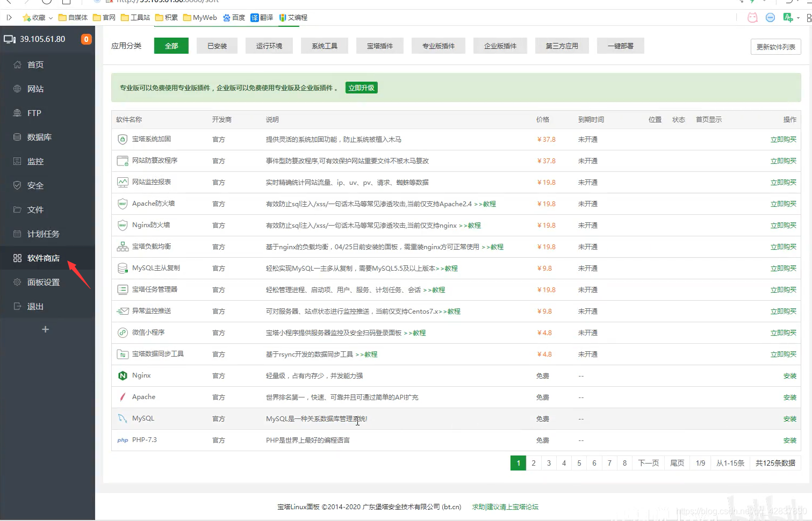Open the 面板设置 gear icon in sidebar
The image size is (812, 521).
tap(17, 282)
